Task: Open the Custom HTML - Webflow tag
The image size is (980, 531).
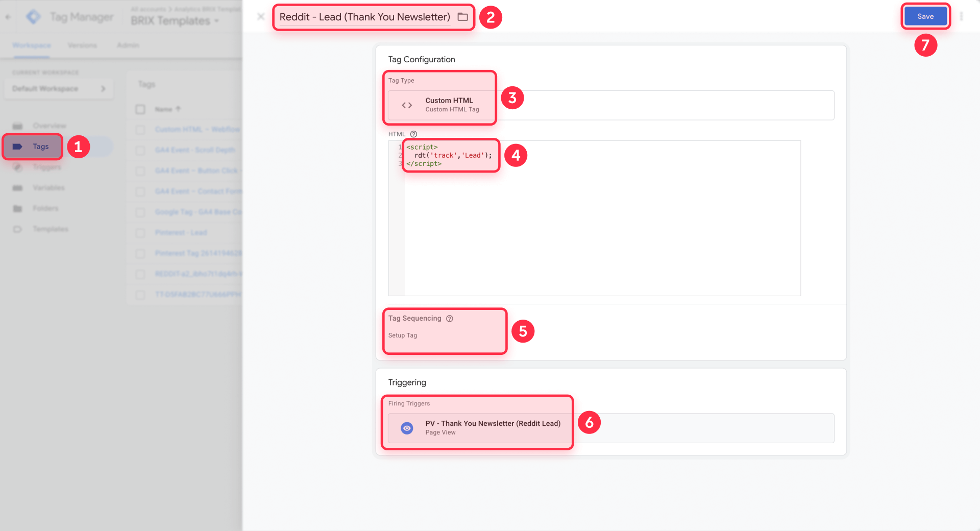Action: 198,130
